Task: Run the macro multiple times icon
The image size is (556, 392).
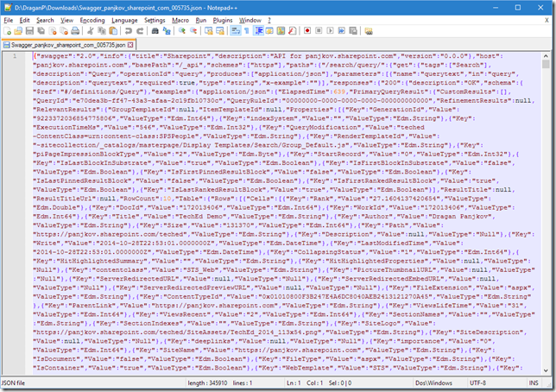Action: click(x=342, y=31)
